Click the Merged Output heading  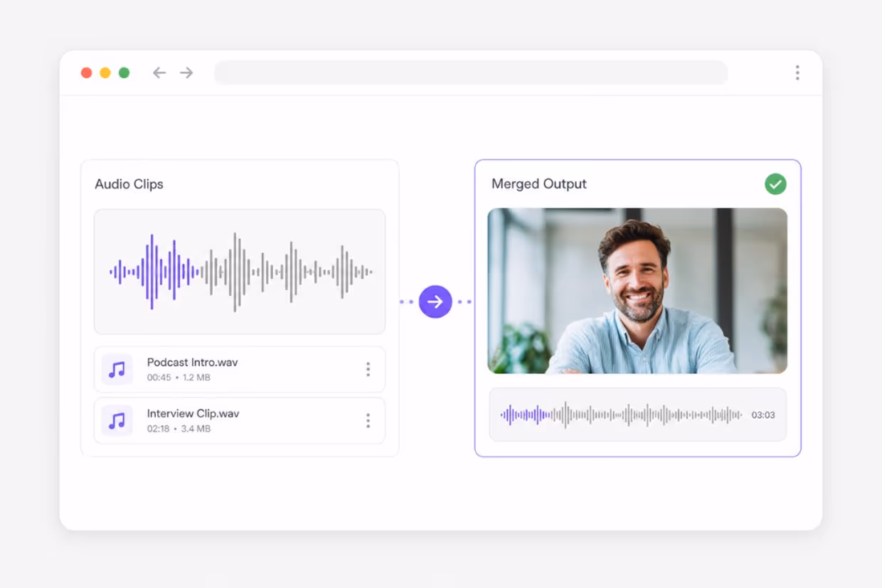539,184
